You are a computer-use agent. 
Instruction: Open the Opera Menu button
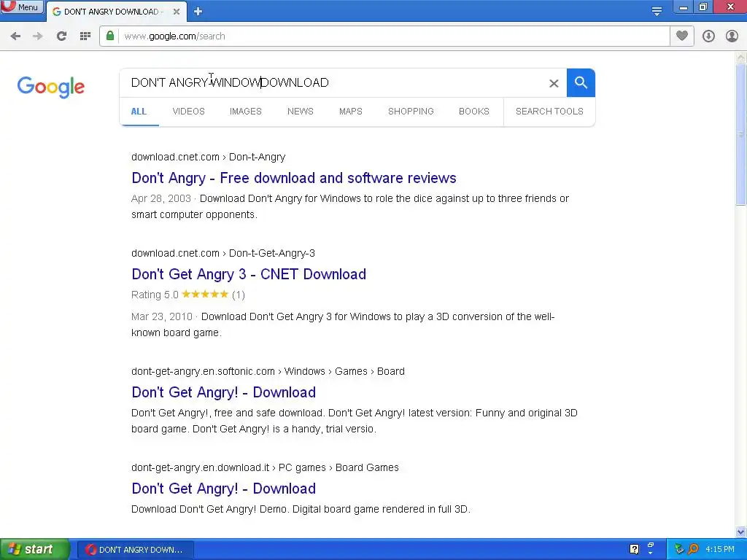(22, 7)
